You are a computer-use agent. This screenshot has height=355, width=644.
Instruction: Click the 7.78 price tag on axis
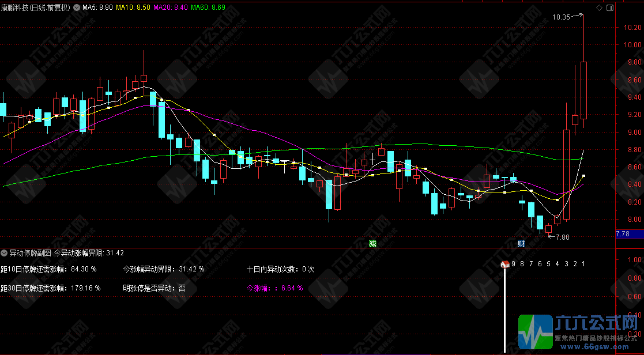click(x=623, y=234)
